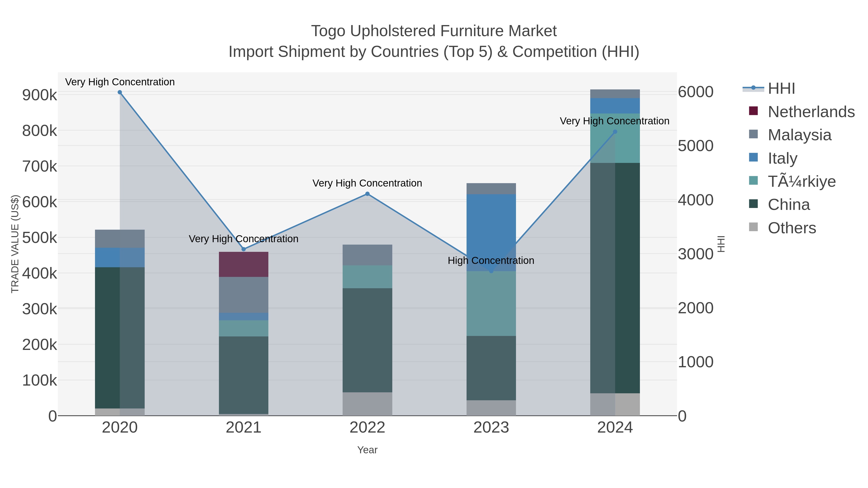Screen dimensions: 868x488
Task: Click the Türkiye segment in 2024 bar
Action: tap(615, 138)
